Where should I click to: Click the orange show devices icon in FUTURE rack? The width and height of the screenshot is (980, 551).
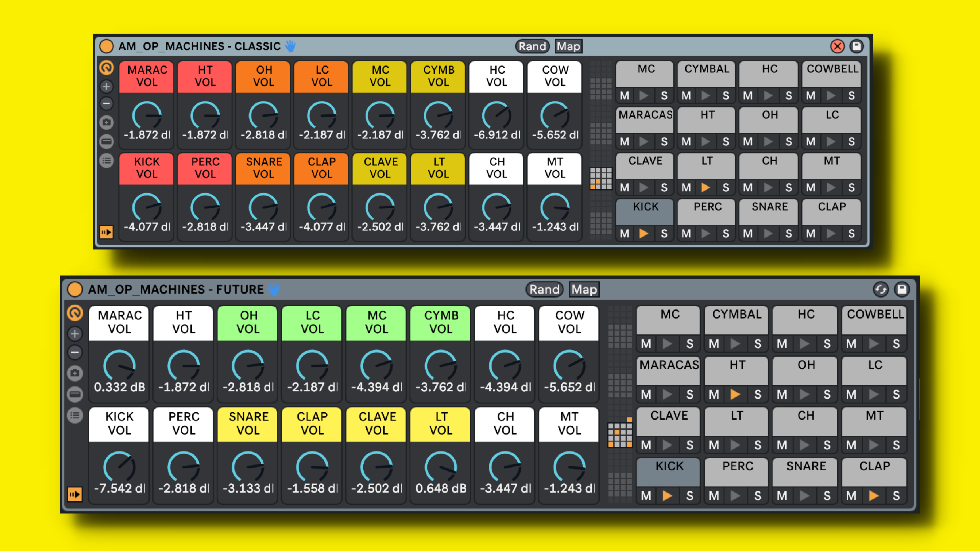(75, 494)
